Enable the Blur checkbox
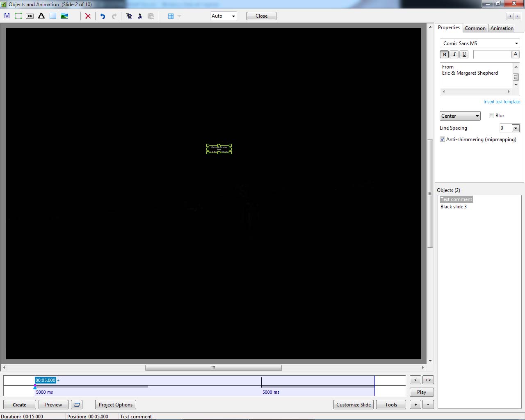This screenshot has width=525, height=420. coord(491,116)
